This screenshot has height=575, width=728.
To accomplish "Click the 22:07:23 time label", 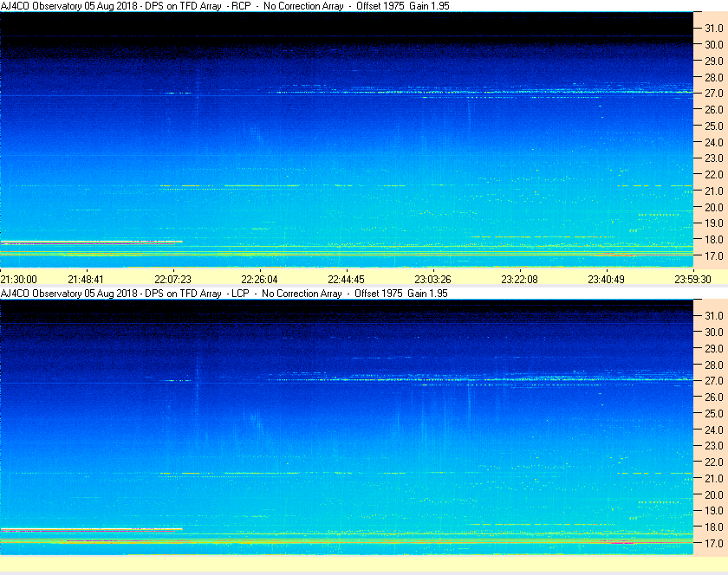I will click(x=172, y=280).
